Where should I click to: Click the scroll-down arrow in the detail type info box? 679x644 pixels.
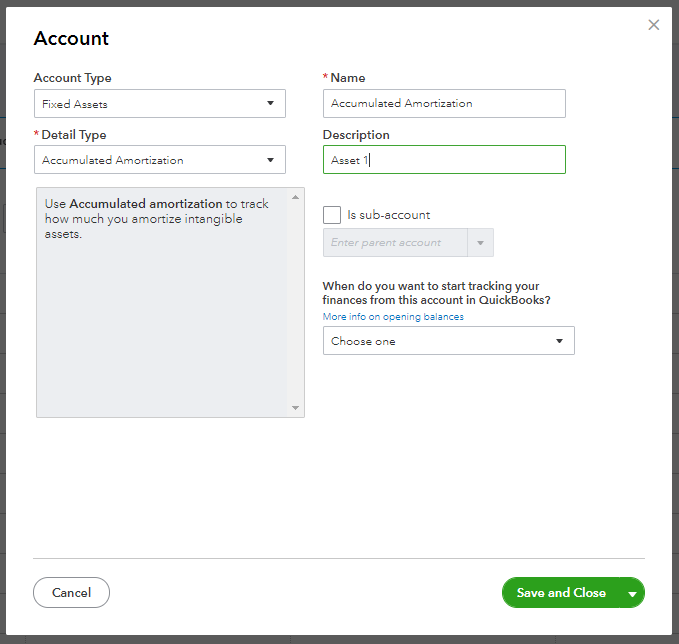click(295, 408)
